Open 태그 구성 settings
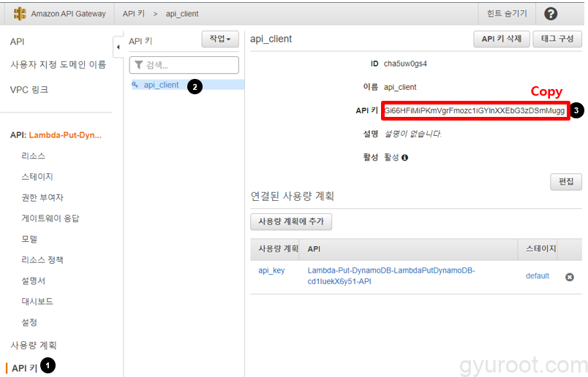 coord(557,39)
